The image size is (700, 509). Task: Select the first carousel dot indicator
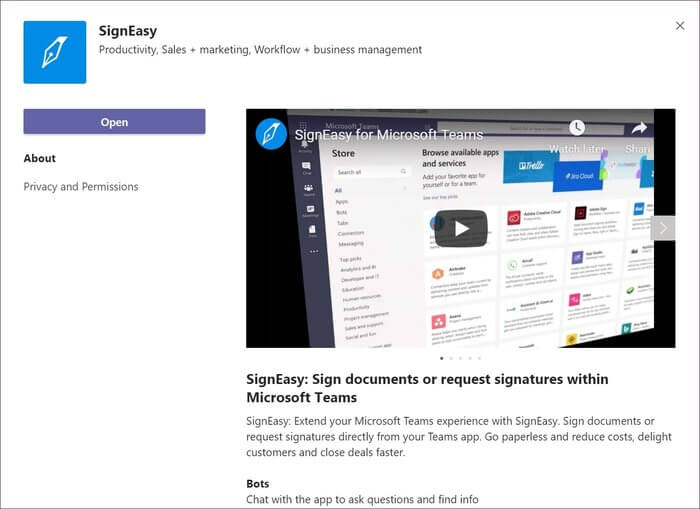coord(442,358)
